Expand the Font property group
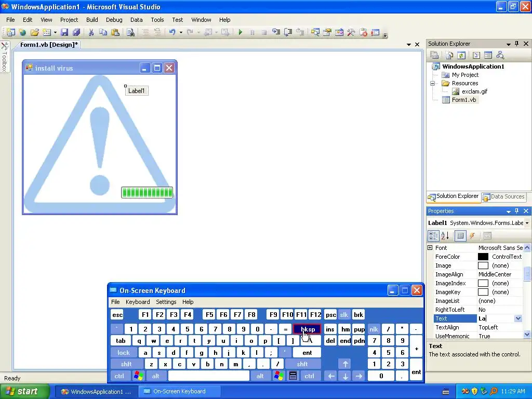 [430, 248]
